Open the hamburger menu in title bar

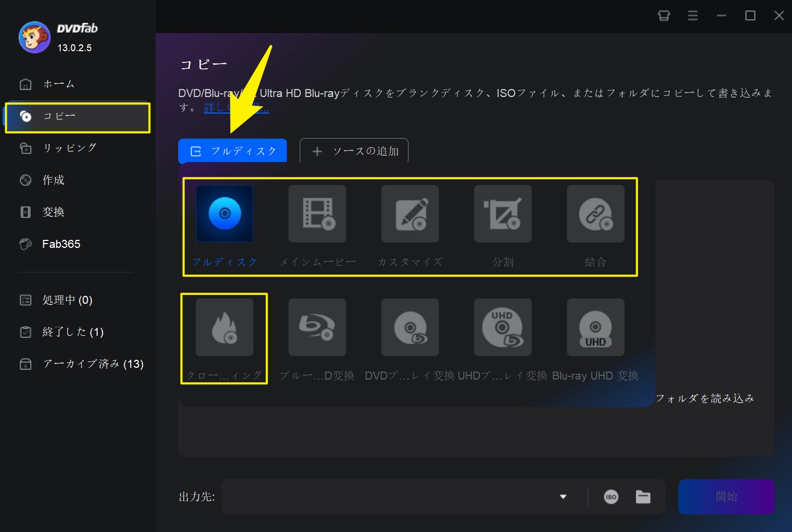(x=693, y=15)
